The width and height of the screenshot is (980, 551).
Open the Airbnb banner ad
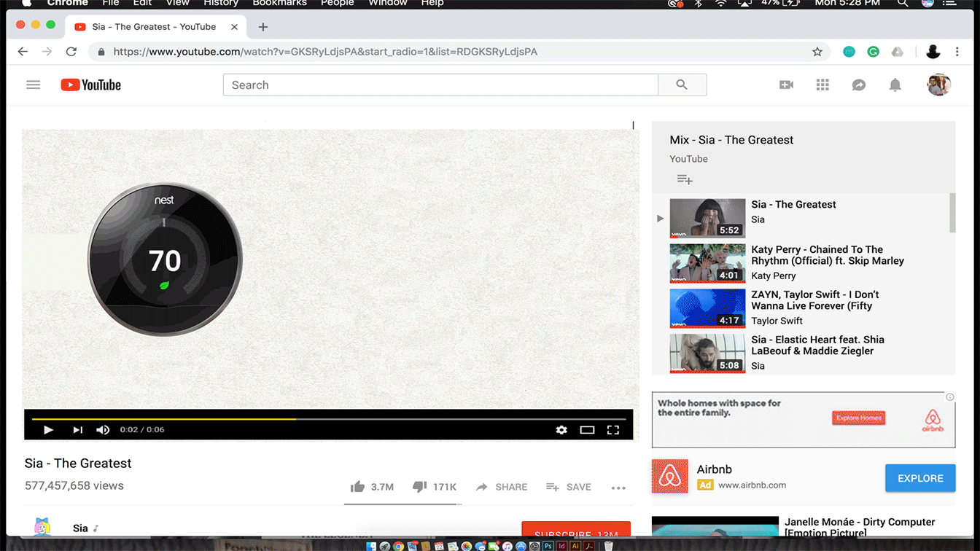(803, 420)
